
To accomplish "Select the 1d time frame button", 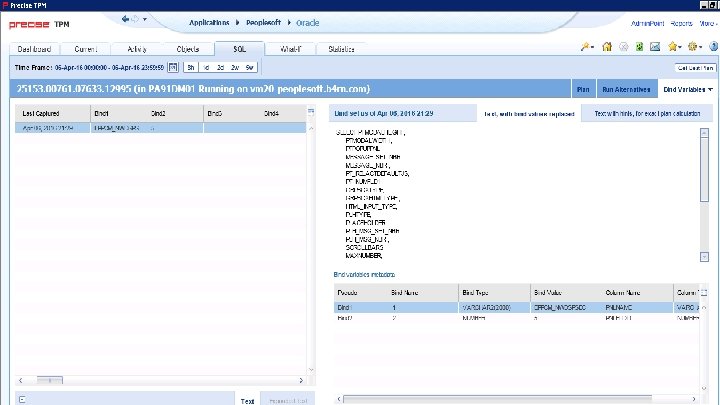I will pos(206,68).
